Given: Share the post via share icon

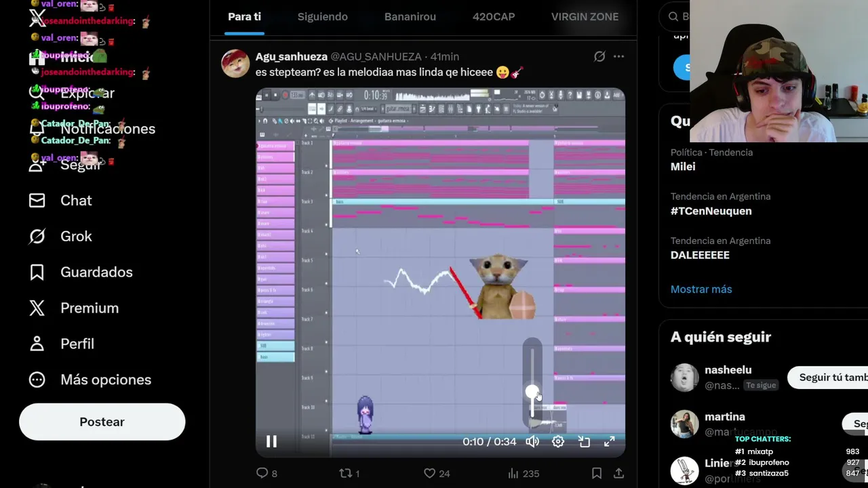Looking at the screenshot, I should point(618,473).
